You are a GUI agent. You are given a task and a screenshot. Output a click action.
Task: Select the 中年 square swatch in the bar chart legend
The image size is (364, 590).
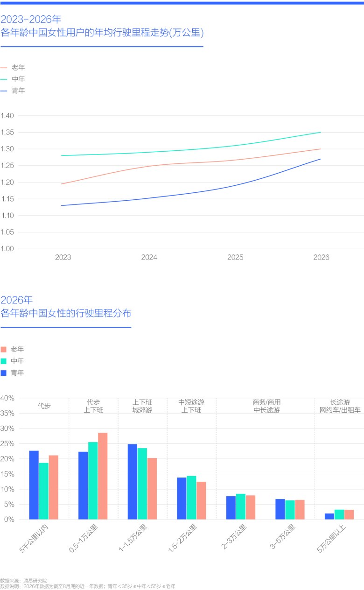[3, 361]
